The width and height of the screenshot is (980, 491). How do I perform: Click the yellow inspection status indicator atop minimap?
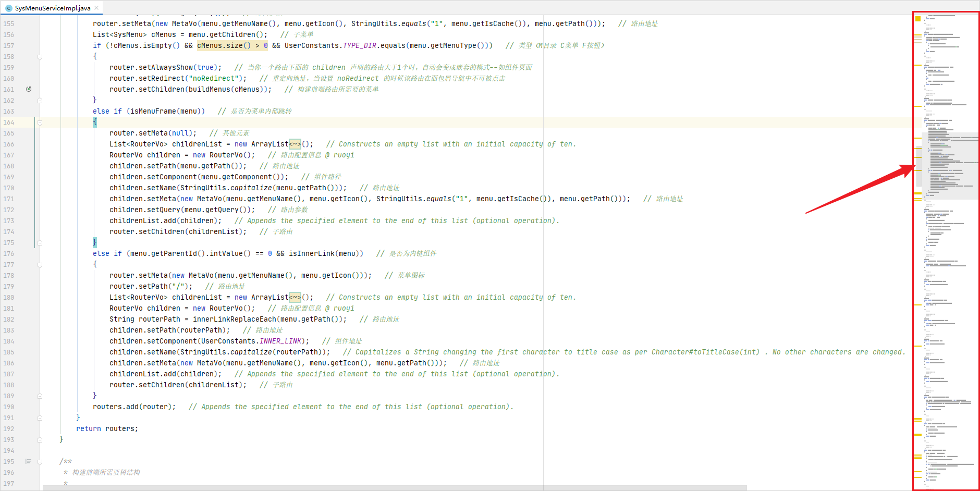pyautogui.click(x=918, y=19)
